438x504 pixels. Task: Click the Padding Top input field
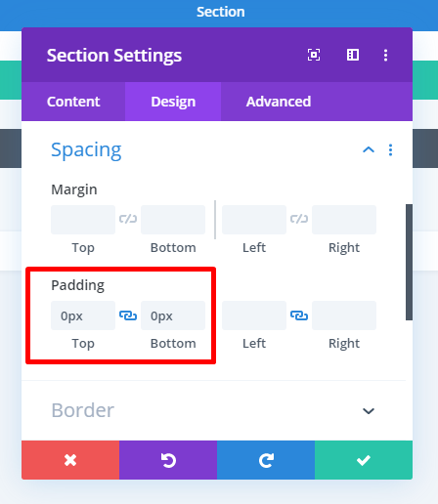[x=83, y=315]
